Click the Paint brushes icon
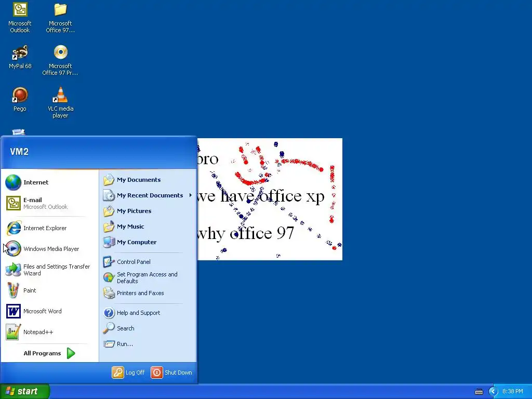532x399 pixels. [x=13, y=290]
